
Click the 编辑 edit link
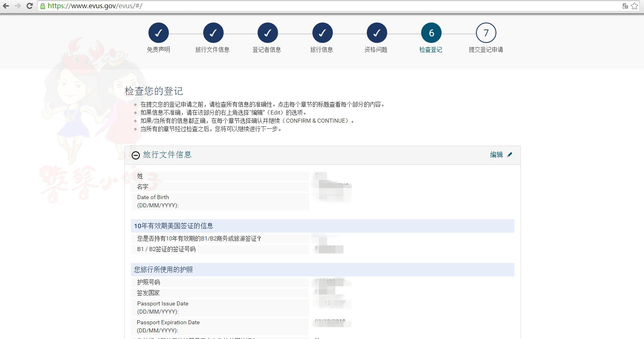[x=496, y=155]
